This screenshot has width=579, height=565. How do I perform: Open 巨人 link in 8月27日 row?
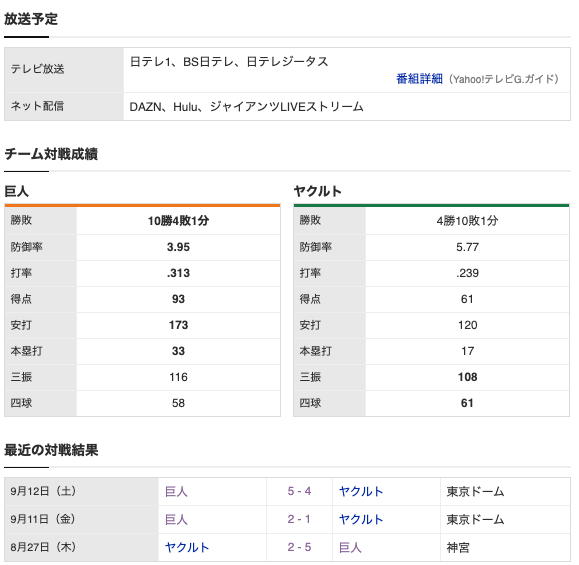point(350,547)
